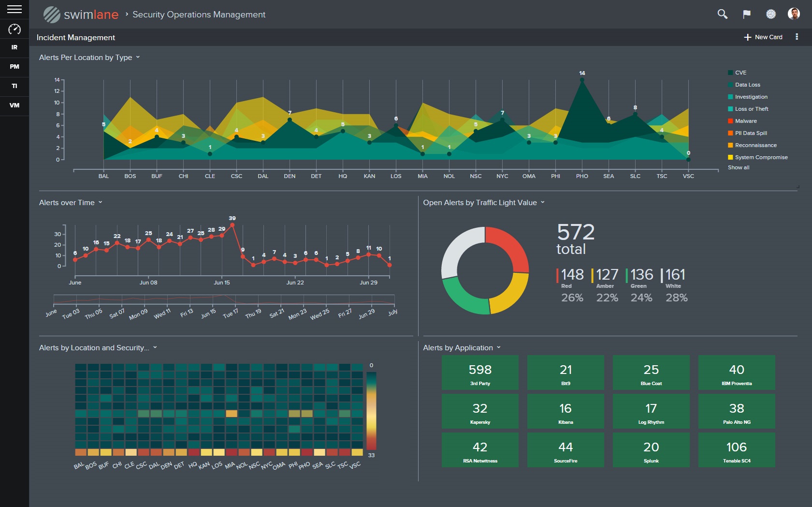
Task: Expand the Alerts Per Location by Type dropdown
Action: (138, 57)
